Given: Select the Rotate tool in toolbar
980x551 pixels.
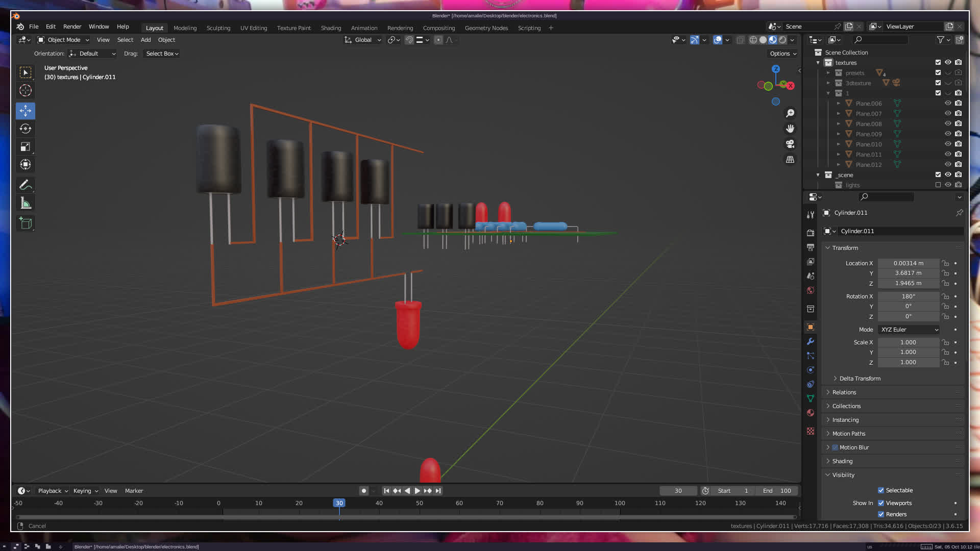Looking at the screenshot, I should coord(26,129).
